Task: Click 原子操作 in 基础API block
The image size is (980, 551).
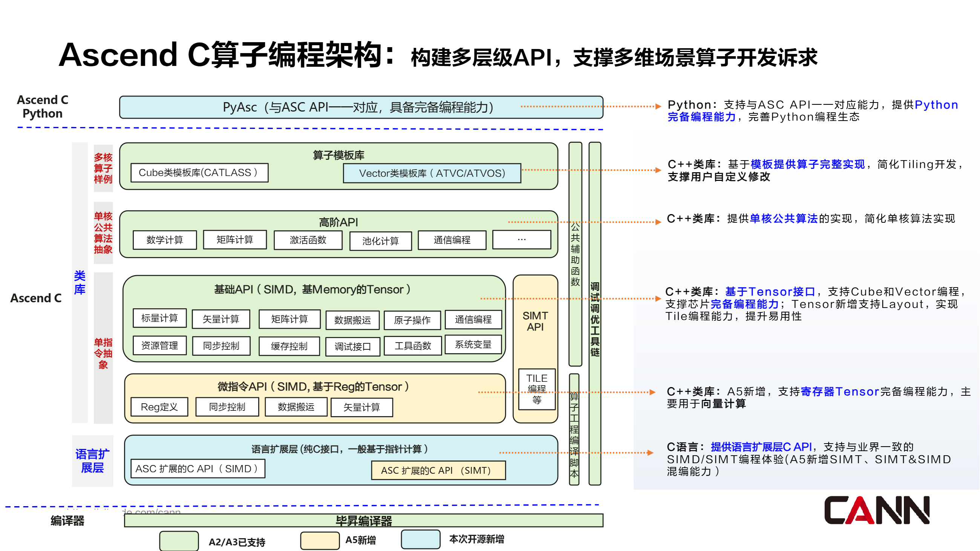Action: pyautogui.click(x=412, y=320)
